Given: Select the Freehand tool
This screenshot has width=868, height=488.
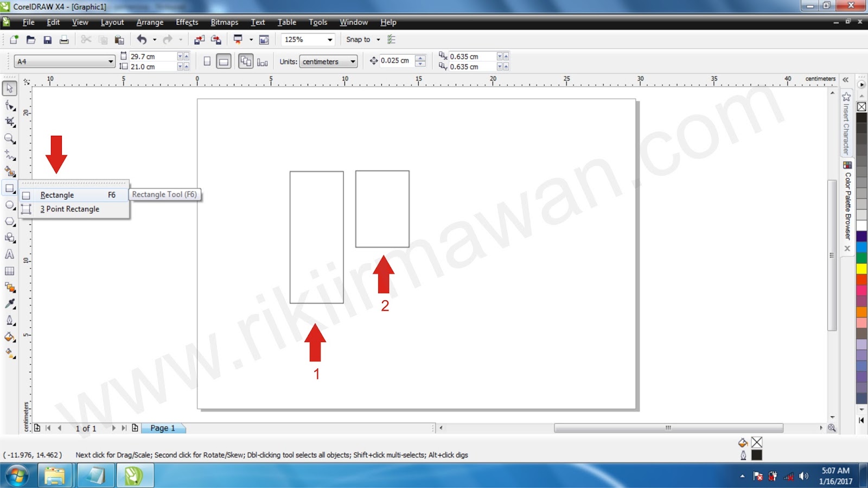Looking at the screenshot, I should coord(10,155).
